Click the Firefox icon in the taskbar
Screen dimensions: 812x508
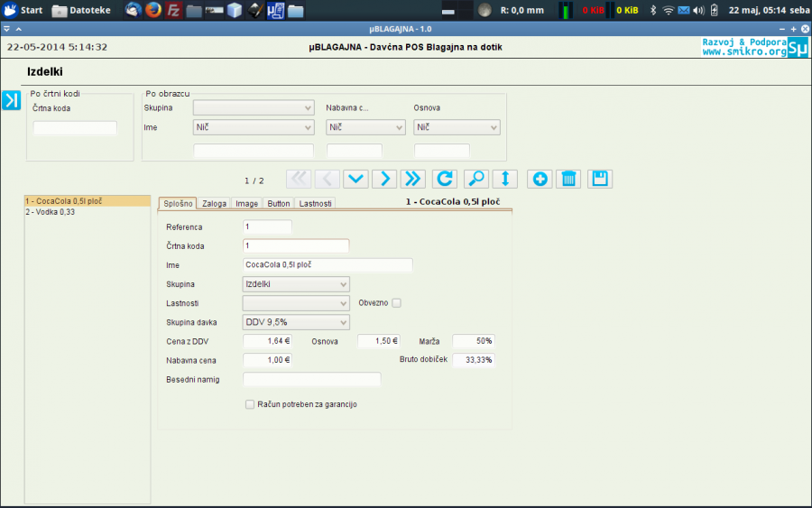[x=152, y=11]
